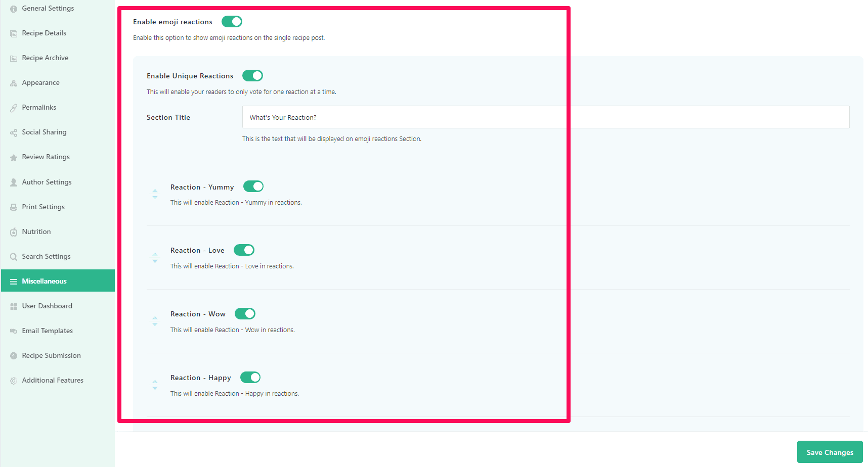The width and height of the screenshot is (868, 467).
Task: Click the General Settings sidebar icon
Action: click(x=14, y=9)
